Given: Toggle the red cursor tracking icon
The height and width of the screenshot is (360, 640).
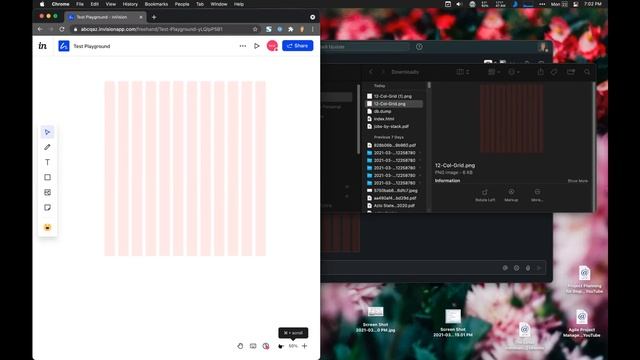Looking at the screenshot, I should click(266, 346).
